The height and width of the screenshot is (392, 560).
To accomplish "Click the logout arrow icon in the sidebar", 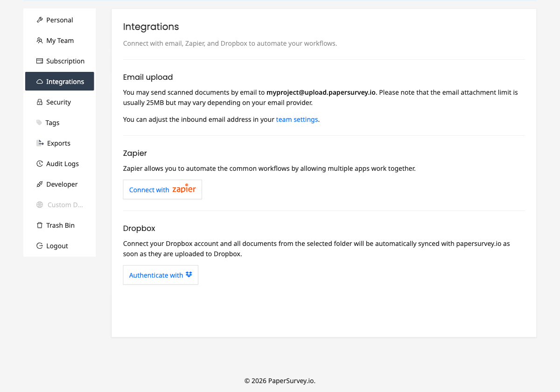I will pyautogui.click(x=39, y=245).
